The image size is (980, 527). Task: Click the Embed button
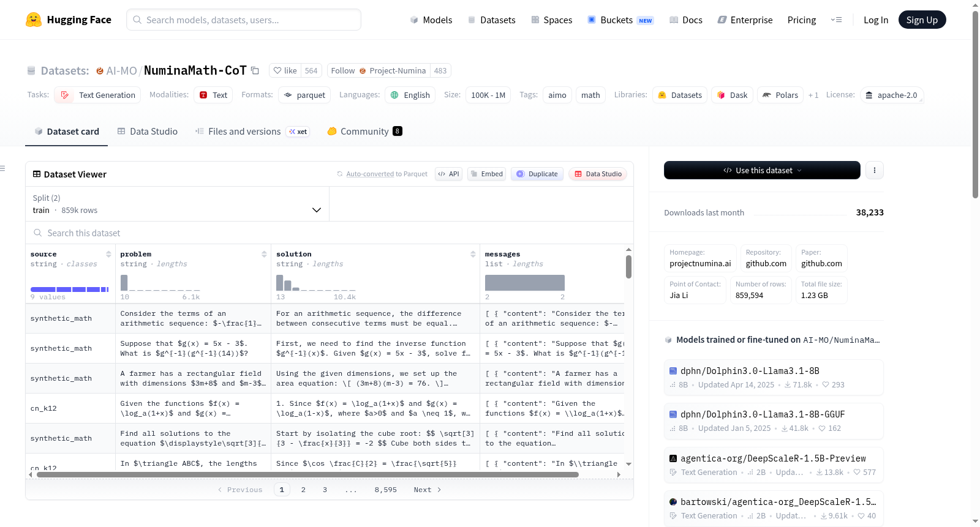pyautogui.click(x=486, y=174)
